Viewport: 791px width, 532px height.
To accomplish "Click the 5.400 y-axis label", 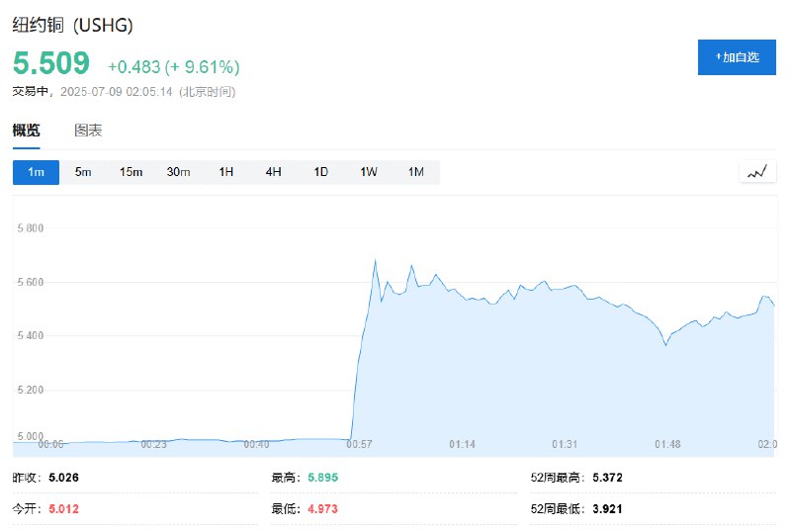I will click(x=31, y=335).
